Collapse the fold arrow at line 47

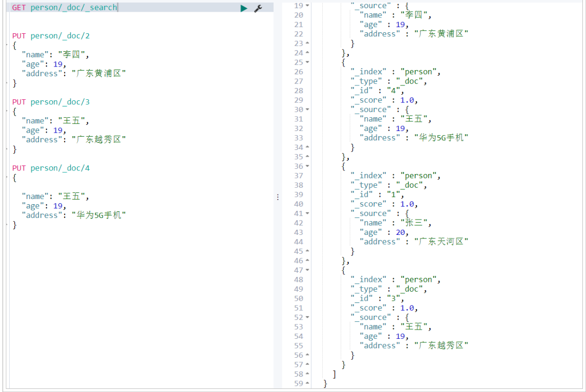point(307,270)
